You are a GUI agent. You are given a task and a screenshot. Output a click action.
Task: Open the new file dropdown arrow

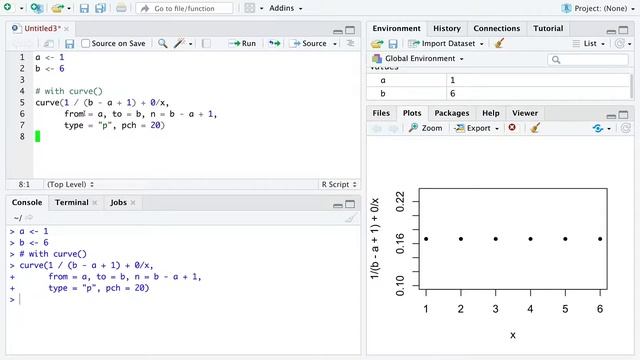click(x=21, y=8)
